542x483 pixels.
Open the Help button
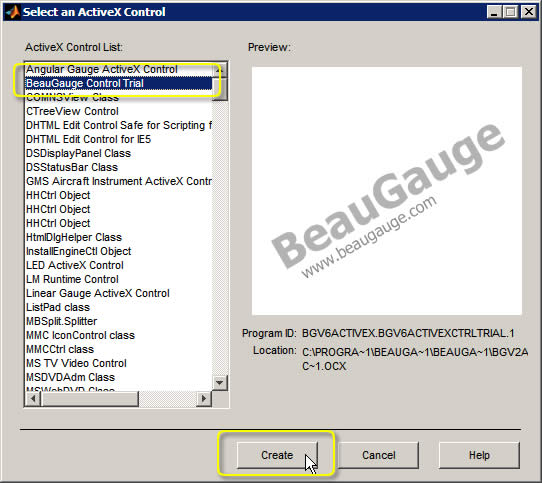(x=479, y=455)
